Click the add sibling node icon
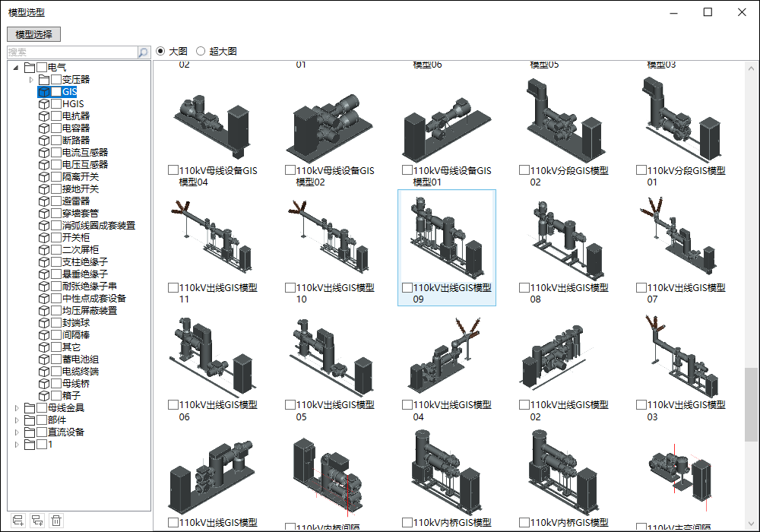This screenshot has height=532, width=760. tap(17, 521)
